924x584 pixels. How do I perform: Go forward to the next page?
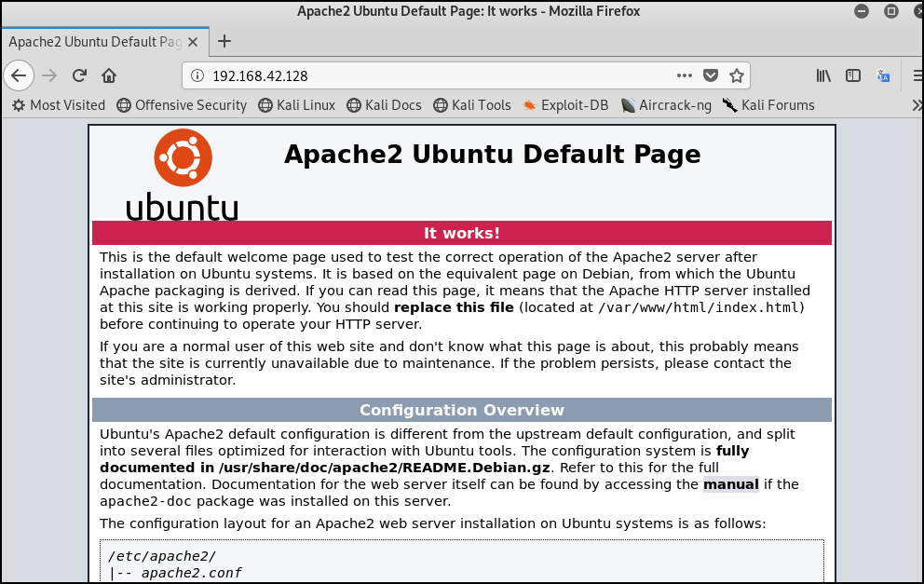(49, 76)
